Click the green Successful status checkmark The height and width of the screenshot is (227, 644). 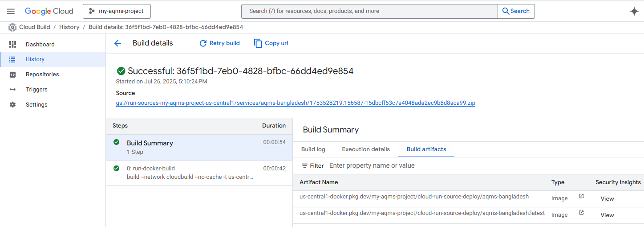121,71
